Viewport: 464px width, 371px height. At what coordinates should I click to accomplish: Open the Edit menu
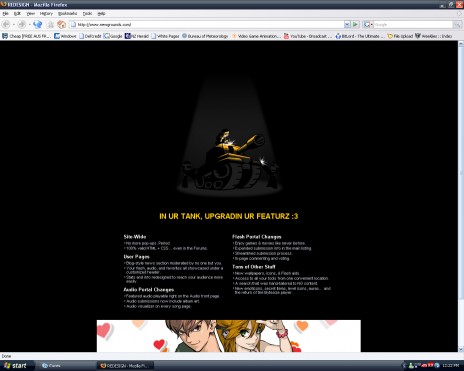(x=17, y=14)
